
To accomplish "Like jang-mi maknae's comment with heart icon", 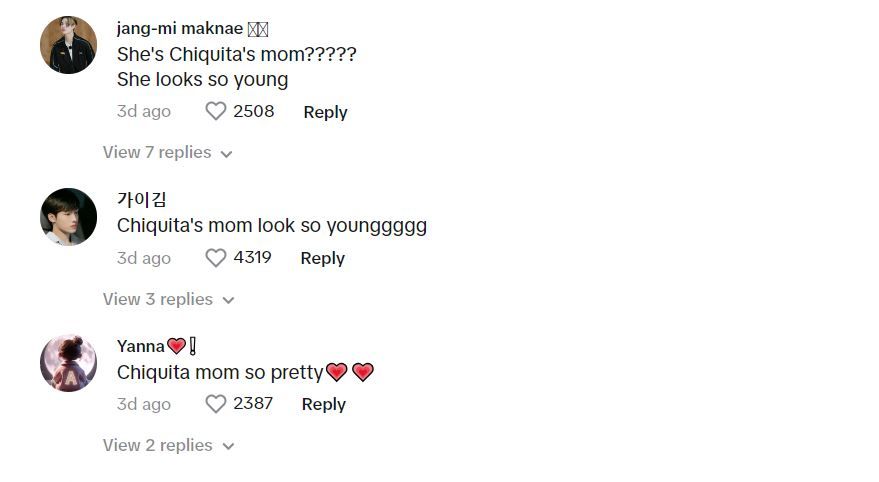I will click(216, 111).
